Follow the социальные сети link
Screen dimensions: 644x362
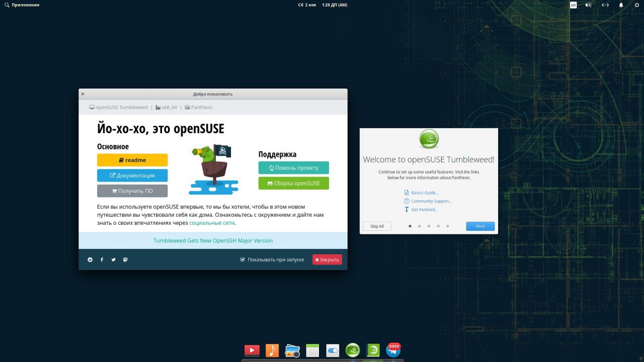point(212,223)
